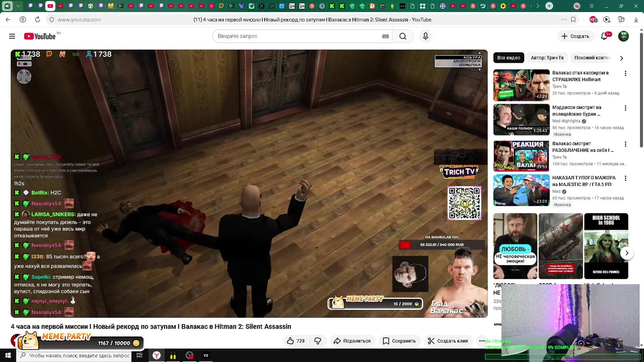Screen dimensions: 644x362
Task: Open the V2 app in taskbar
Action: pyautogui.click(x=206, y=355)
